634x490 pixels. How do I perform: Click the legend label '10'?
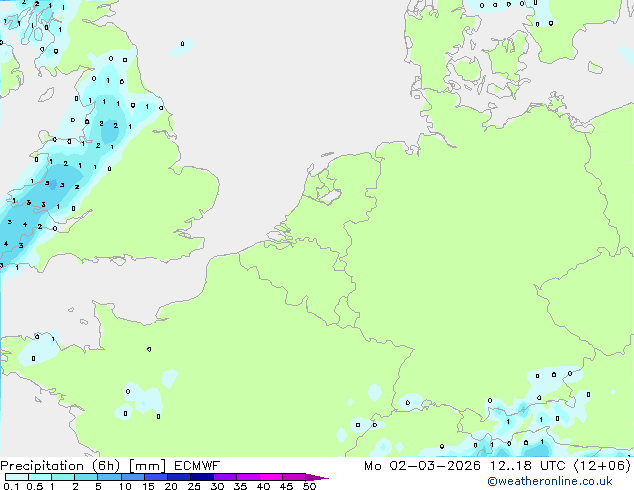(x=125, y=486)
